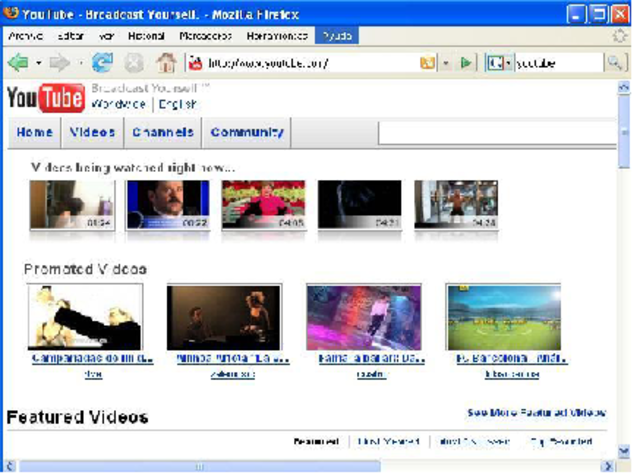Click uploader link under Fama video

(x=371, y=374)
